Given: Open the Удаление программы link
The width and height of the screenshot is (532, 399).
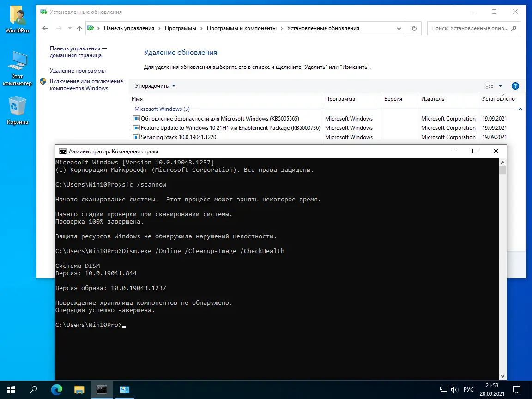Looking at the screenshot, I should pyautogui.click(x=78, y=71).
